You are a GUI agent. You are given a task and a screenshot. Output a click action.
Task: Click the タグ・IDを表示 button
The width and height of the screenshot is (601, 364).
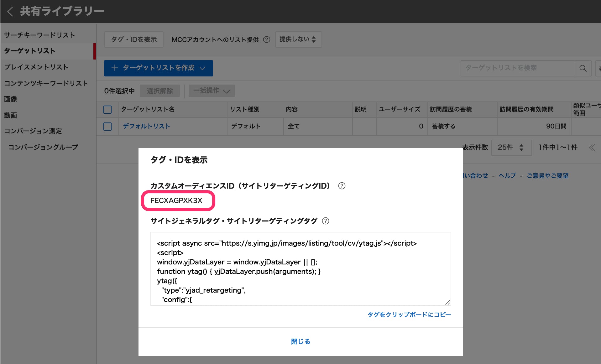[134, 39]
